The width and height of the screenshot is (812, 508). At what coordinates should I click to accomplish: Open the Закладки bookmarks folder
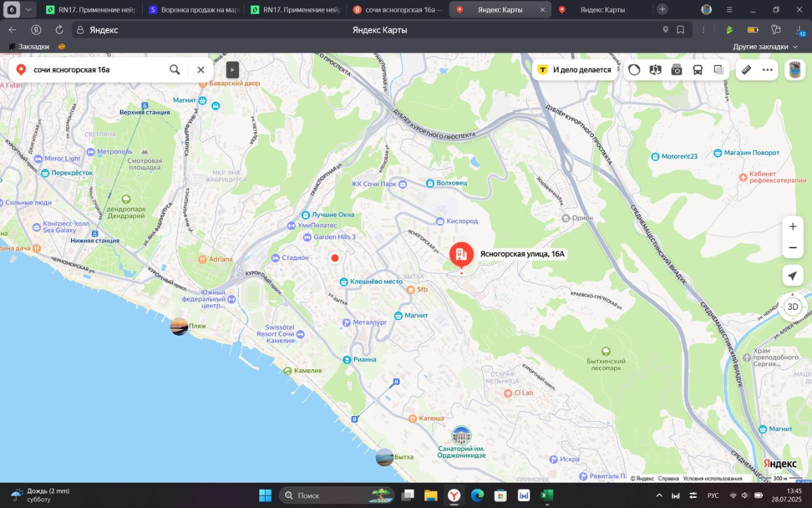point(29,46)
